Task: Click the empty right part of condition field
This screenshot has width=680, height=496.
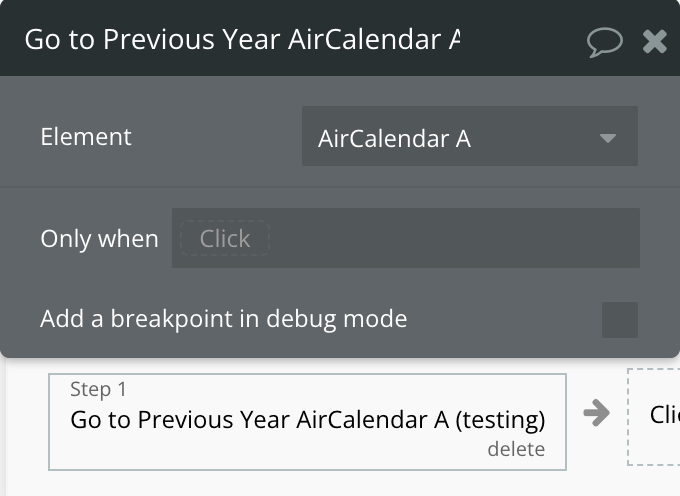Action: [x=453, y=238]
